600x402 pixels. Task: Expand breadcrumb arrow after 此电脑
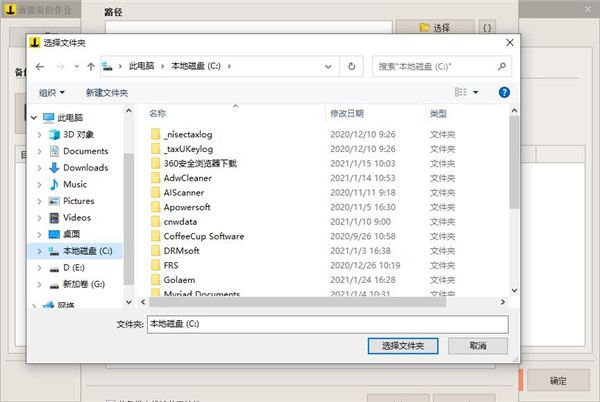coord(162,66)
